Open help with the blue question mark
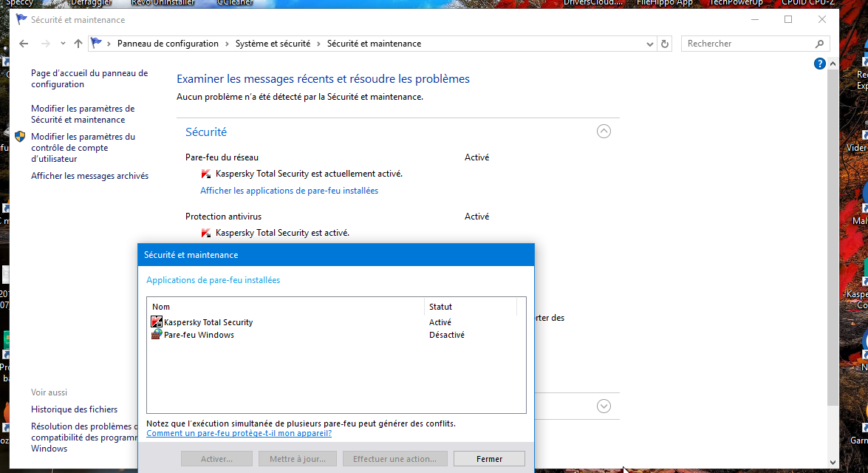The image size is (868, 473). [x=820, y=64]
